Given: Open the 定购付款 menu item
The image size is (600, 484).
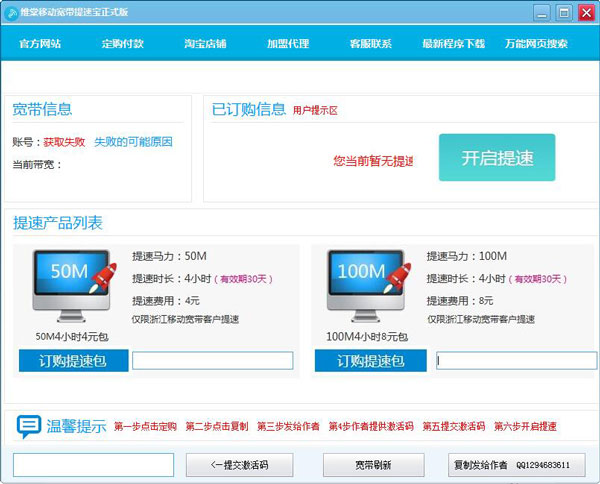Looking at the screenshot, I should [122, 44].
